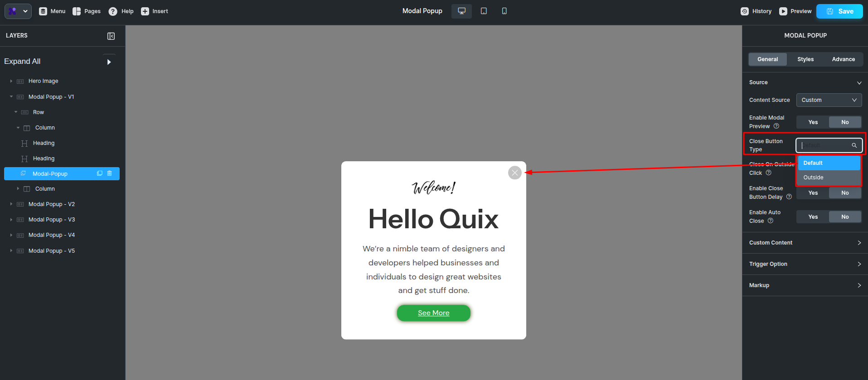Open the Help menu
This screenshot has height=380, width=868.
click(x=121, y=11)
